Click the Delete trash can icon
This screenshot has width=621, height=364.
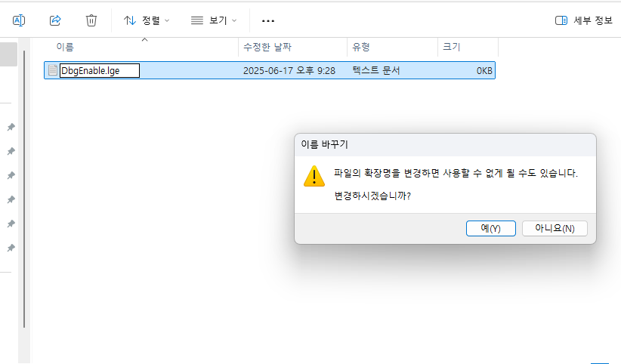(x=91, y=20)
